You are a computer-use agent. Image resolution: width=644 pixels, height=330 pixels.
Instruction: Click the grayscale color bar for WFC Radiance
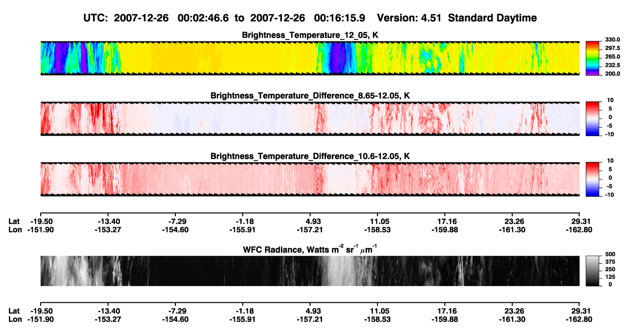[x=593, y=271]
